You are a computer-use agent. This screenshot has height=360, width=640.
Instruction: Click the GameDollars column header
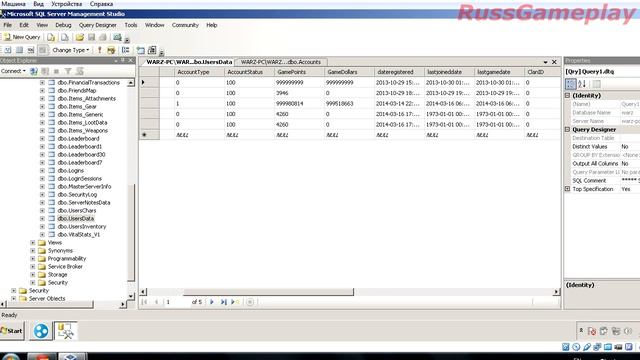coord(349,72)
